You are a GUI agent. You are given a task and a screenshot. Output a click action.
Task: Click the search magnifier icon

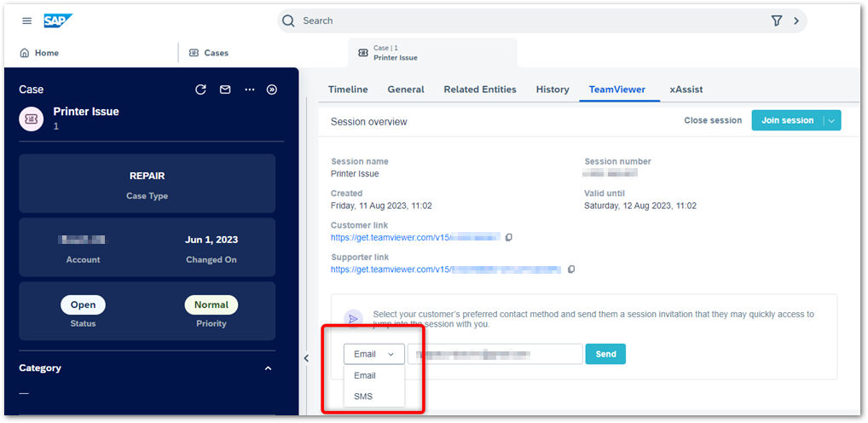[288, 21]
